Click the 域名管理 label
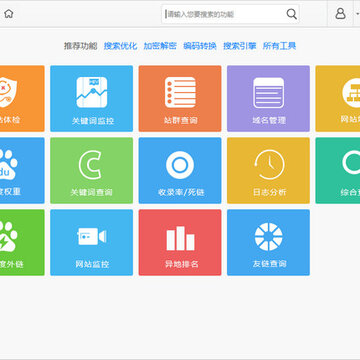 click(x=269, y=120)
